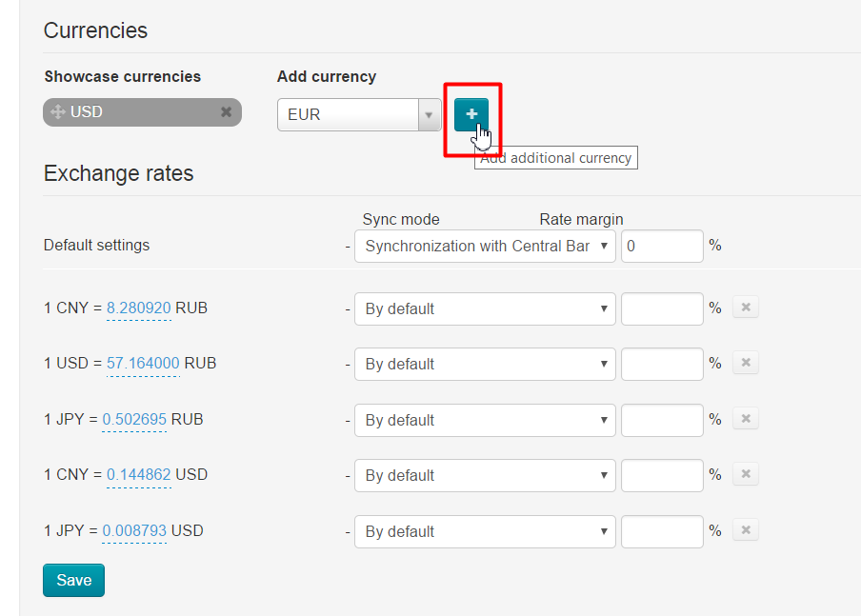Open sync mode dropdown for JPY to USD

pyautogui.click(x=485, y=531)
